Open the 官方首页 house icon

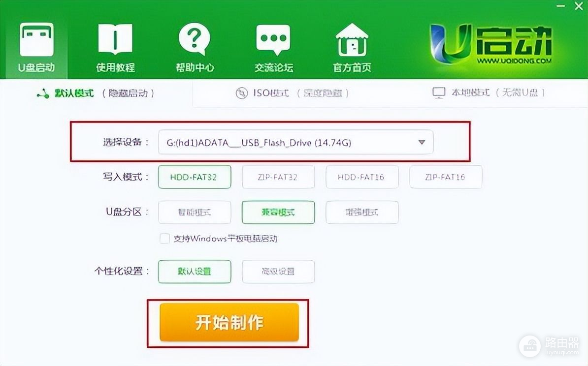coord(352,39)
